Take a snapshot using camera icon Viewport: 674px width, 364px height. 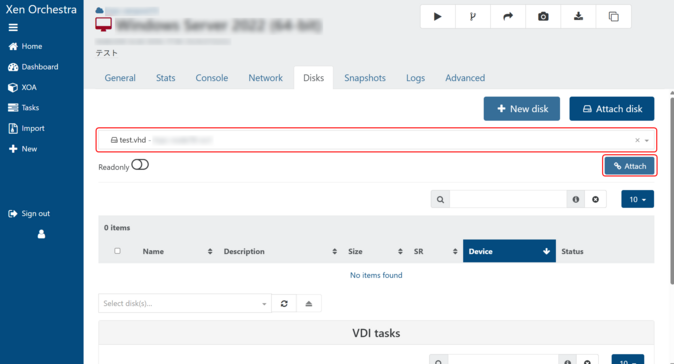click(543, 17)
